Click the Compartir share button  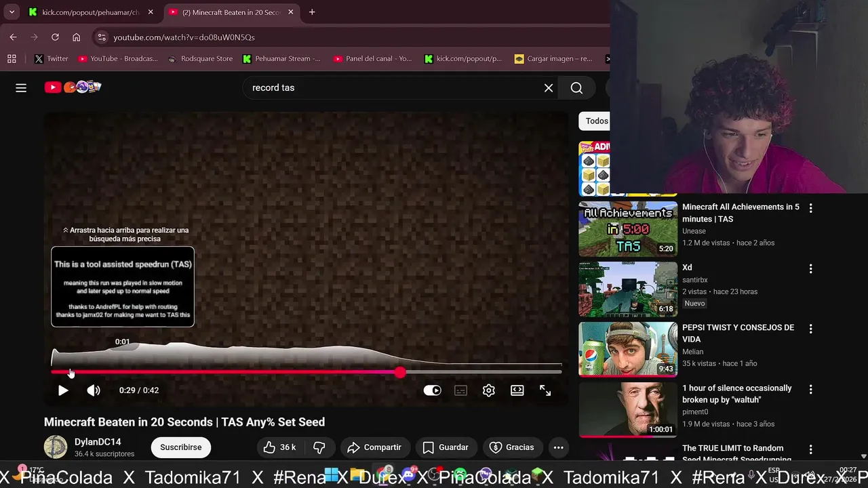pyautogui.click(x=374, y=447)
